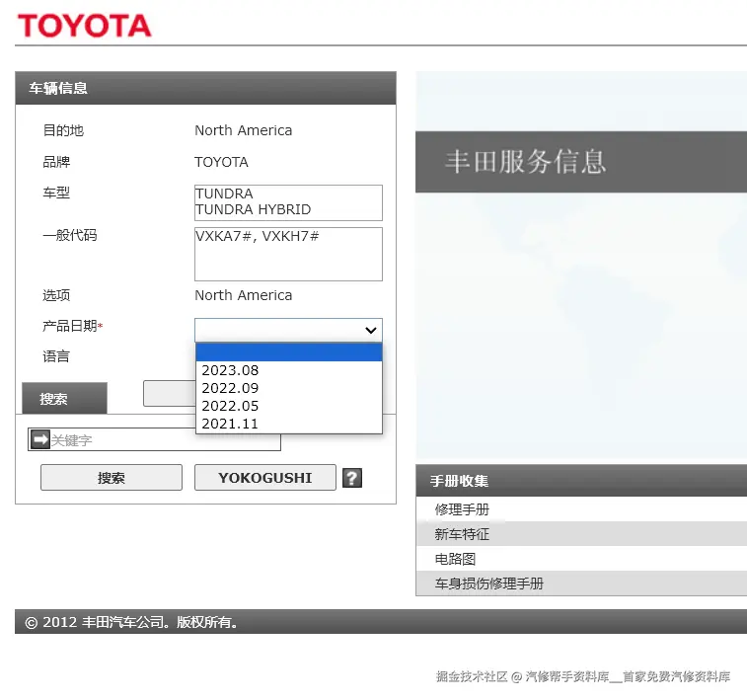Open 修理手册 manual

pyautogui.click(x=462, y=509)
